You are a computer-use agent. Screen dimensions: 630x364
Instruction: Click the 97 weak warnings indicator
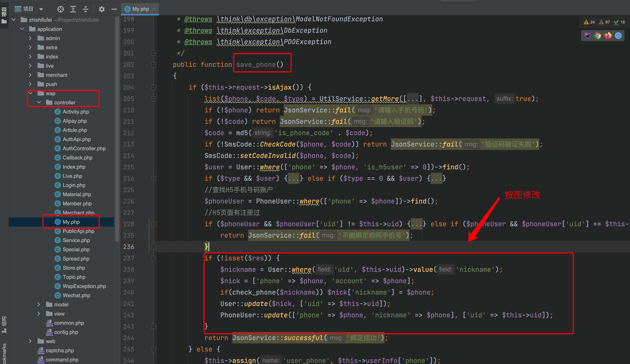pos(604,22)
